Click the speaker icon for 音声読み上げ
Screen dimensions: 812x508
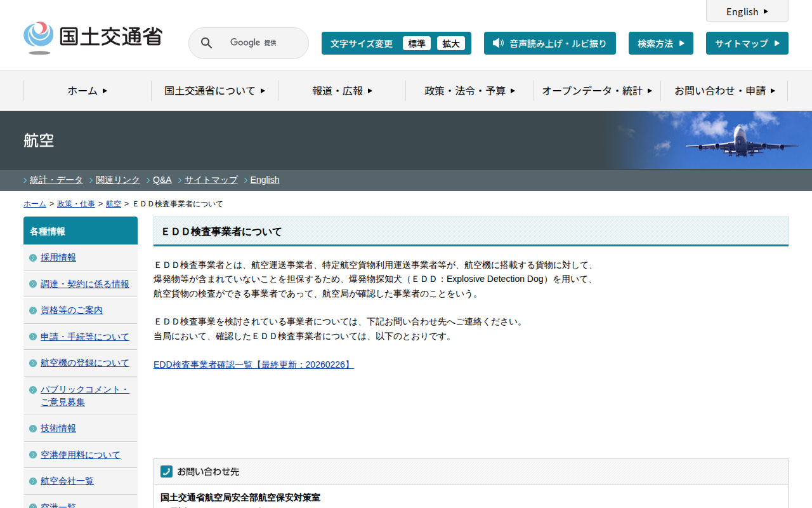tap(498, 43)
